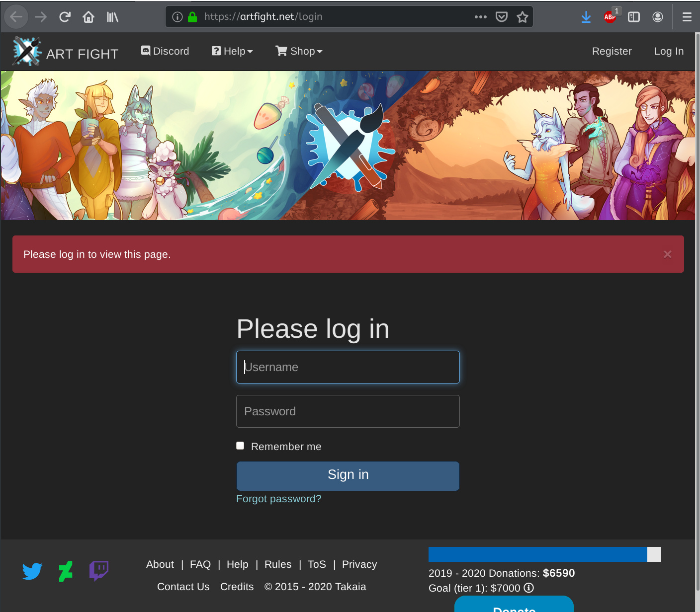Image resolution: width=700 pixels, height=612 pixels.
Task: Open the Art Fight DeviantArt page
Action: [66, 571]
